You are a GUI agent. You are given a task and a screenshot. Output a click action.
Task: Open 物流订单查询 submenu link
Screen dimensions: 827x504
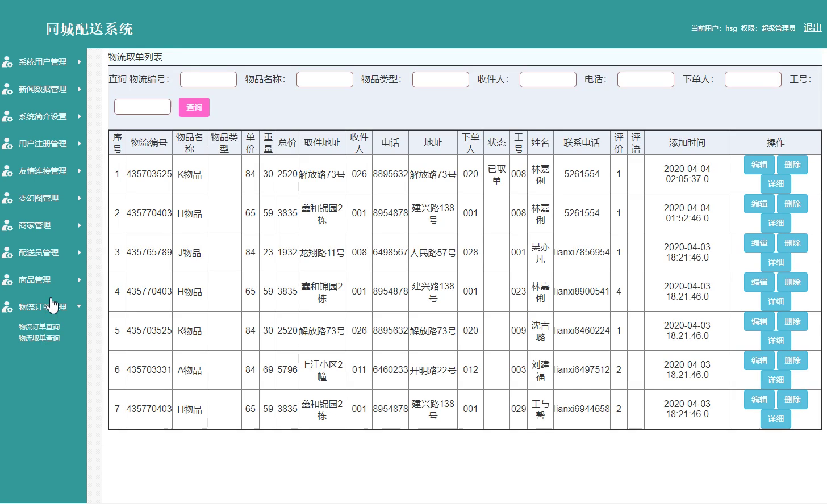(x=39, y=327)
